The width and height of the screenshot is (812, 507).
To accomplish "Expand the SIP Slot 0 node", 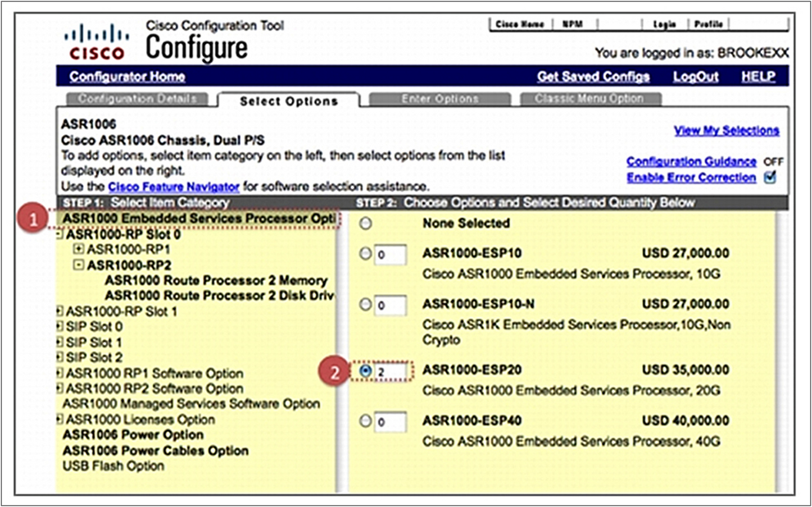I will tap(60, 326).
